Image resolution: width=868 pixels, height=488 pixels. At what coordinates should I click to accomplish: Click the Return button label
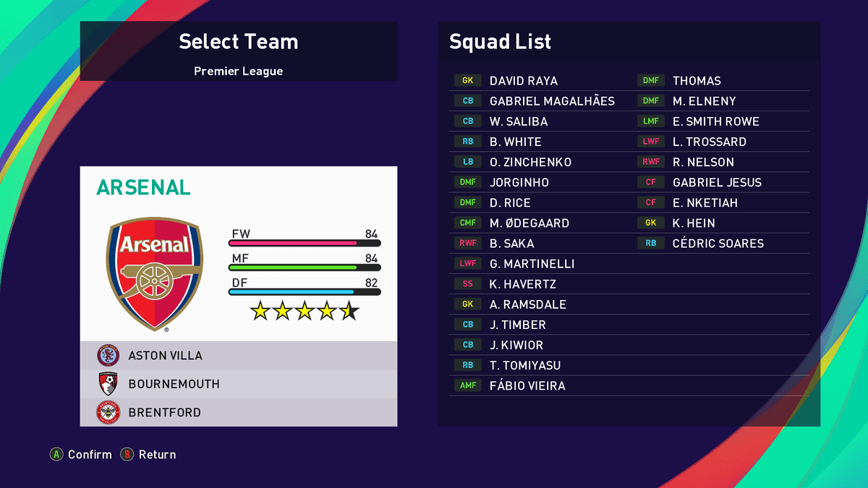pyautogui.click(x=157, y=455)
